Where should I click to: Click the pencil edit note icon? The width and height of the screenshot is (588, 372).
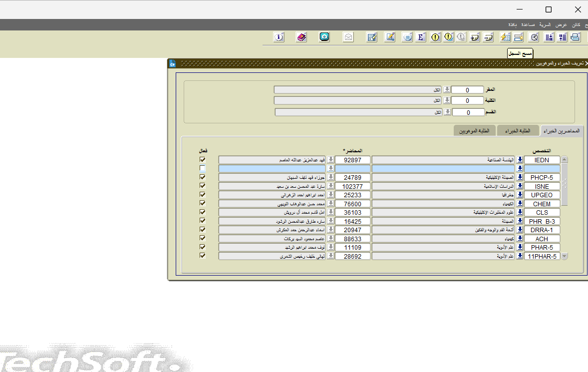[390, 37]
